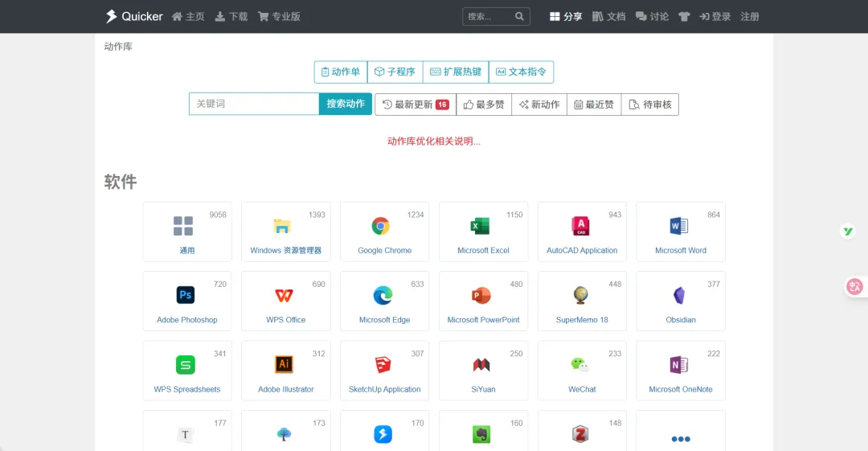Switch to the 动作单 tab
868x451 pixels.
coord(341,72)
